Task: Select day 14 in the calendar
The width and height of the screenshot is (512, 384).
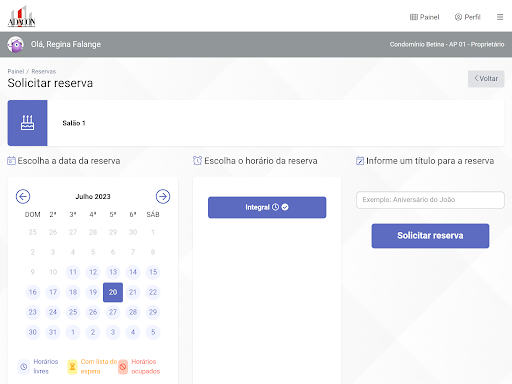Action: pos(133,272)
